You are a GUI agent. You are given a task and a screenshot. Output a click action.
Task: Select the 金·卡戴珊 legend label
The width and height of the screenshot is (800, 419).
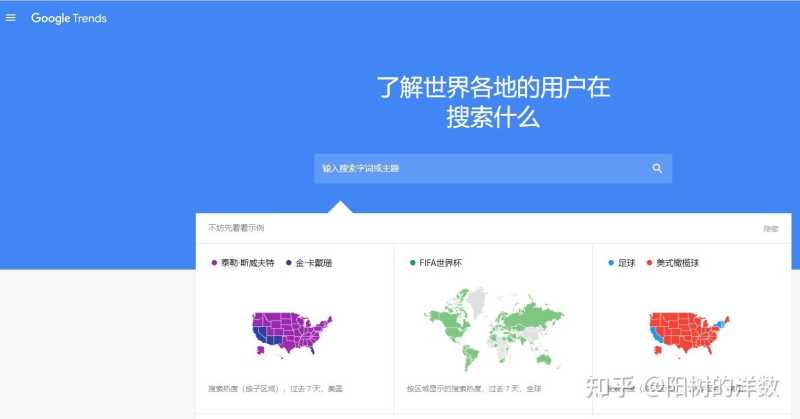[x=314, y=263]
